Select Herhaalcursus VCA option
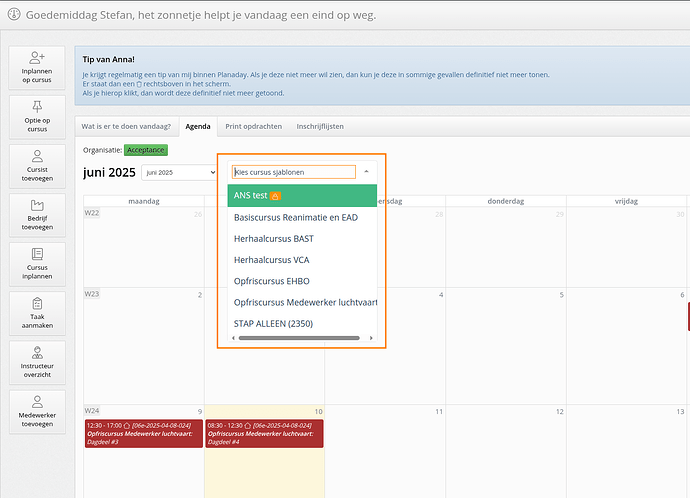 tap(302, 260)
